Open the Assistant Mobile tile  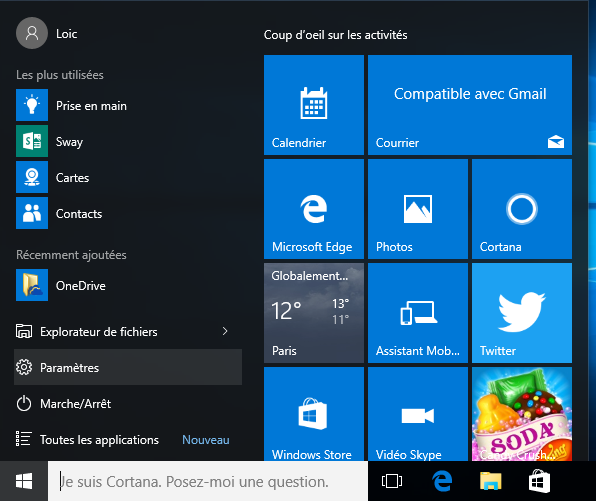tap(418, 313)
